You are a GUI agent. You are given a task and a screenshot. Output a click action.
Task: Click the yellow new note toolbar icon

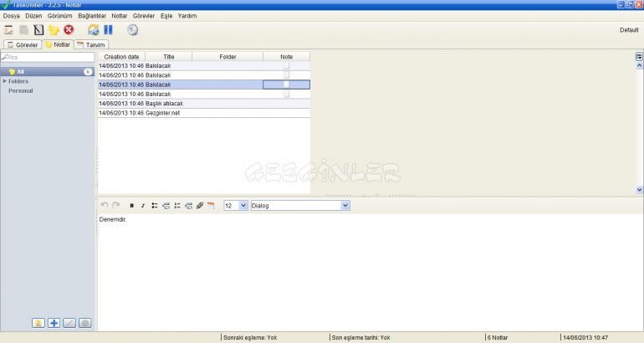54,30
